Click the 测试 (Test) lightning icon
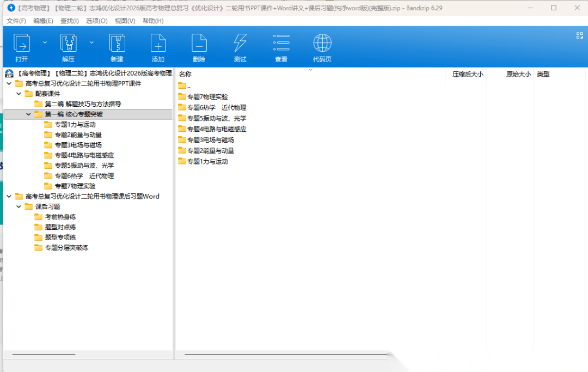Viewport: 588px width, 372px height. (x=240, y=44)
